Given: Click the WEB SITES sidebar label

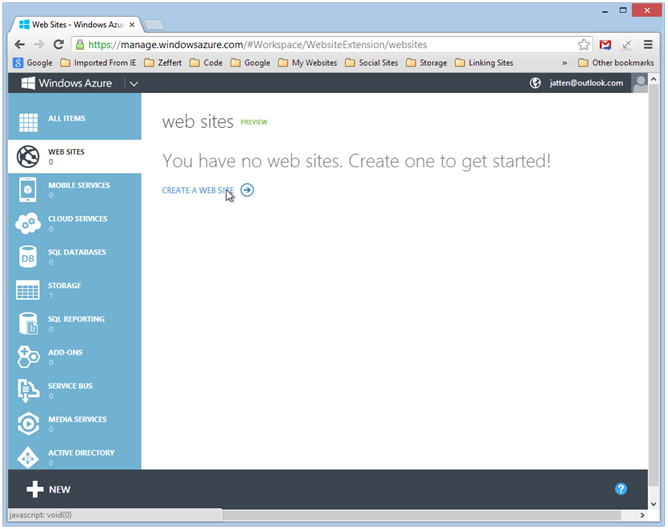Looking at the screenshot, I should pyautogui.click(x=66, y=152).
